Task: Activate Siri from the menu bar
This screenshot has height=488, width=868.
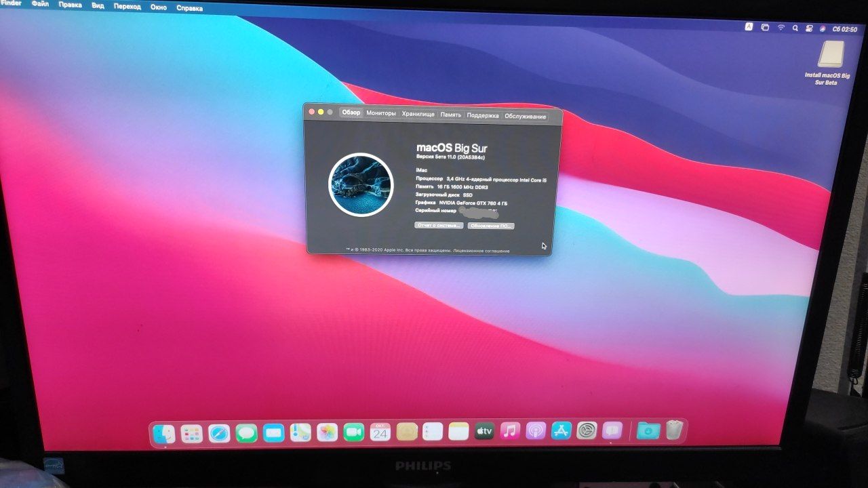Action: tap(823, 29)
